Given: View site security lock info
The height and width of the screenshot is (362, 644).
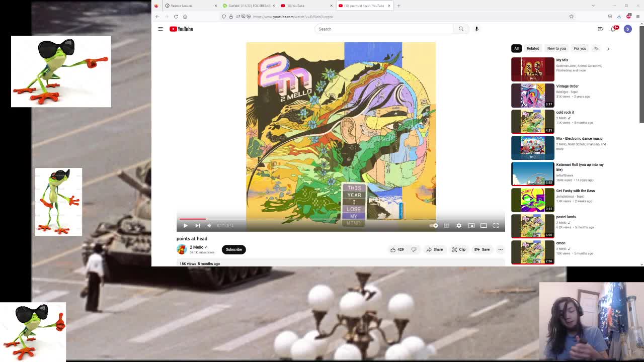Looking at the screenshot, I should (x=231, y=17).
